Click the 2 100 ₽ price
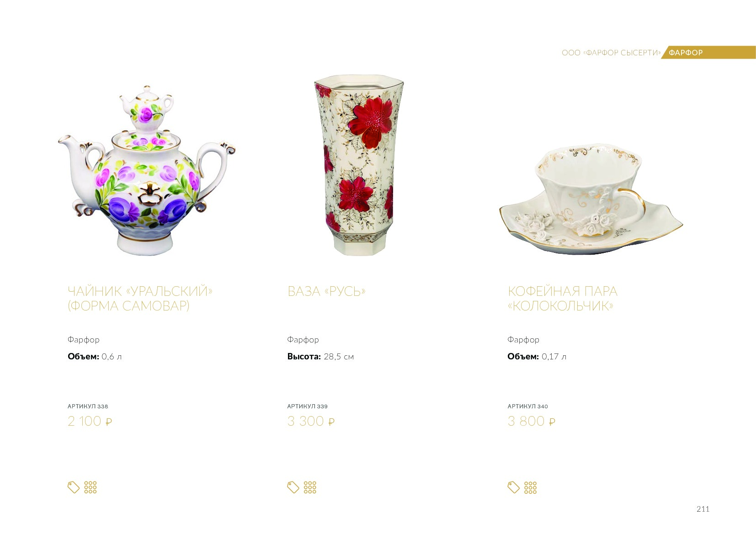756x540 pixels. click(90, 421)
